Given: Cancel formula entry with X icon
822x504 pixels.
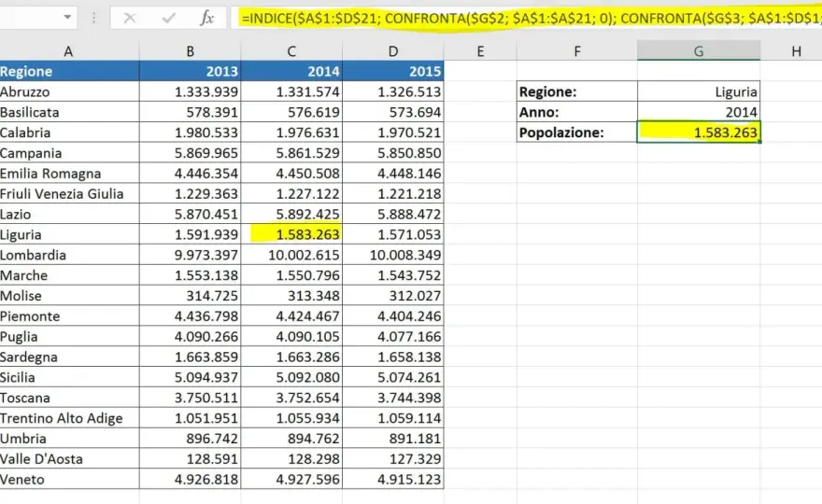Looking at the screenshot, I should (130, 19).
